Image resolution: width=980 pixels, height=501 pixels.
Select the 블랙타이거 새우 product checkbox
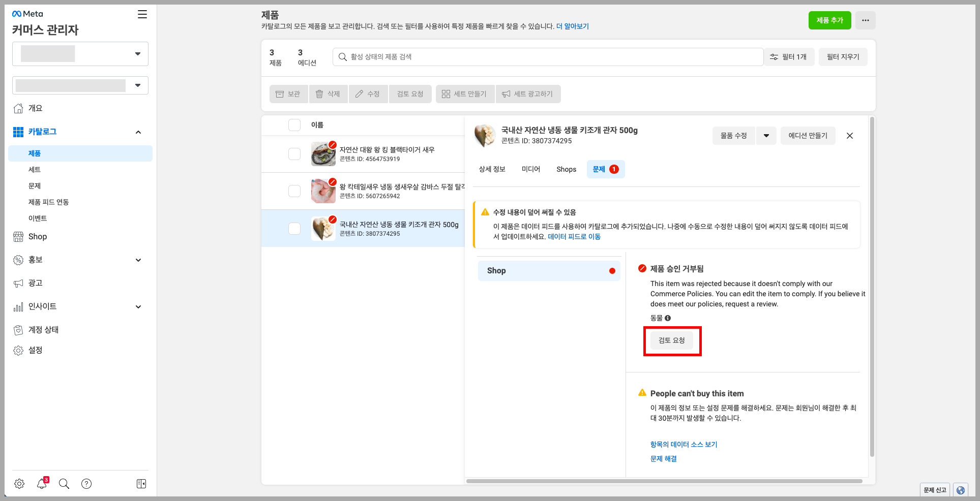[294, 154]
